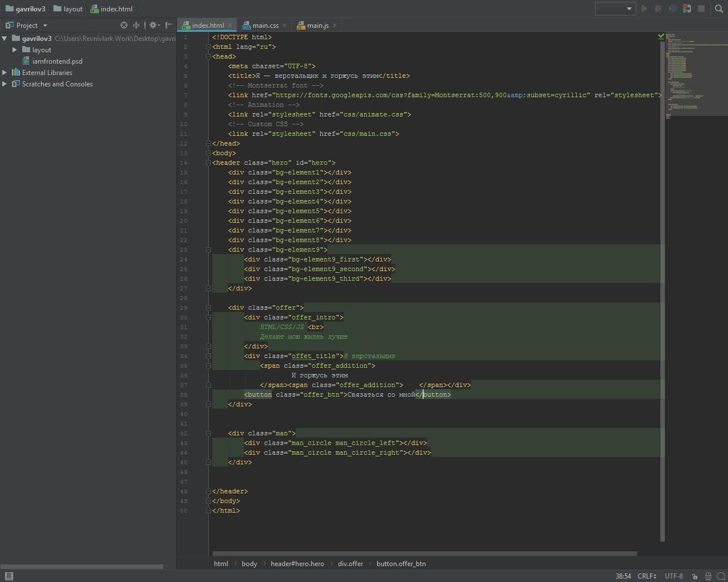
Task: Switch to the main.js tab
Action: [317, 25]
